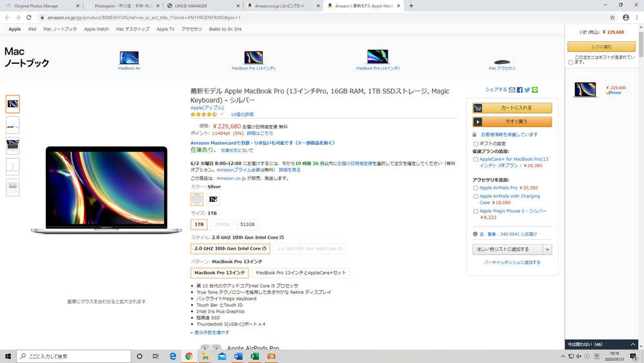Open Task View in the taskbar
This screenshot has height=363, width=644.
click(156, 356)
